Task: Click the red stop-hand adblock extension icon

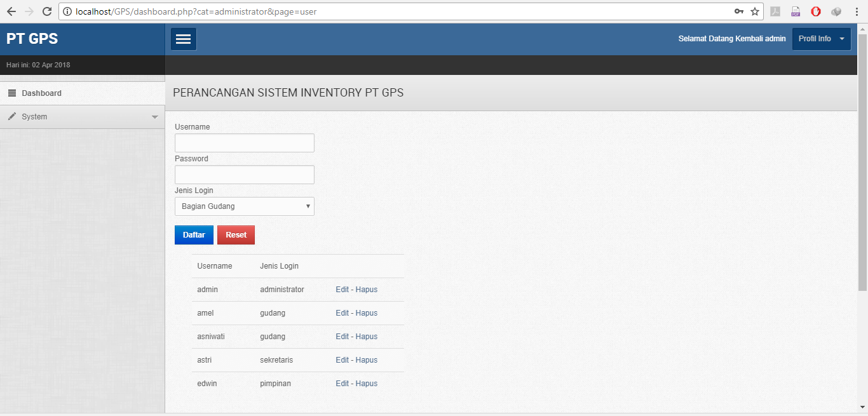Action: click(816, 11)
